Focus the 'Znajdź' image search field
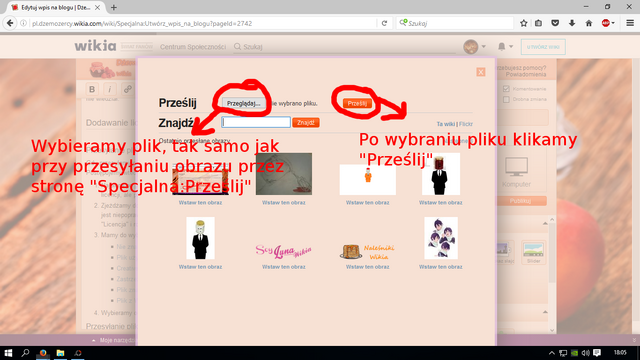 click(x=256, y=122)
